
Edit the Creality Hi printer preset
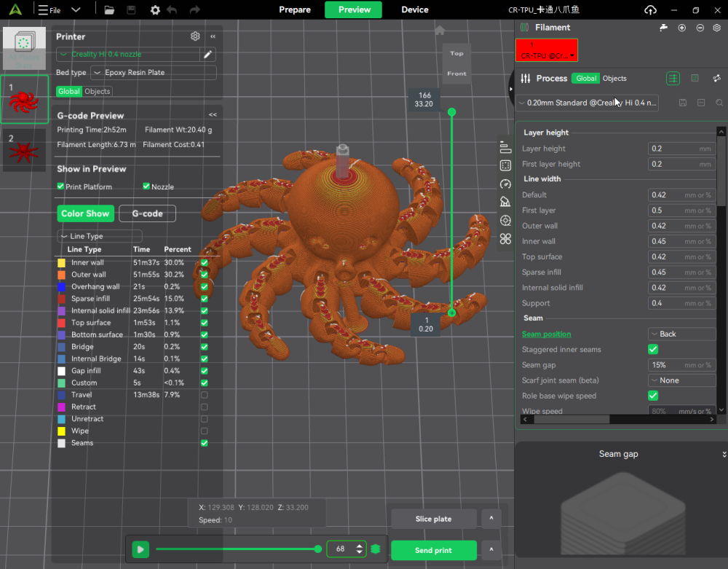click(208, 55)
